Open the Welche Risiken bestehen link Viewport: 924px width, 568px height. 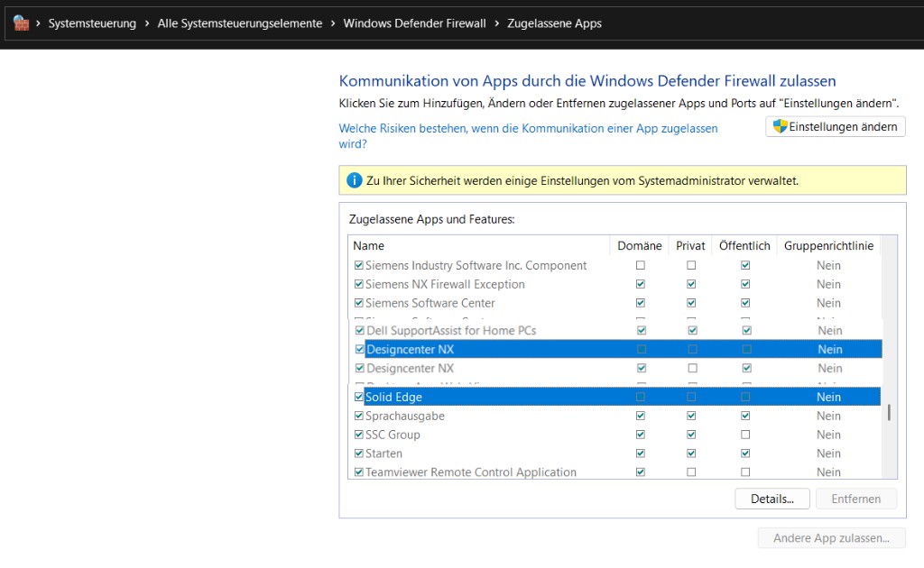pyautogui.click(x=528, y=136)
